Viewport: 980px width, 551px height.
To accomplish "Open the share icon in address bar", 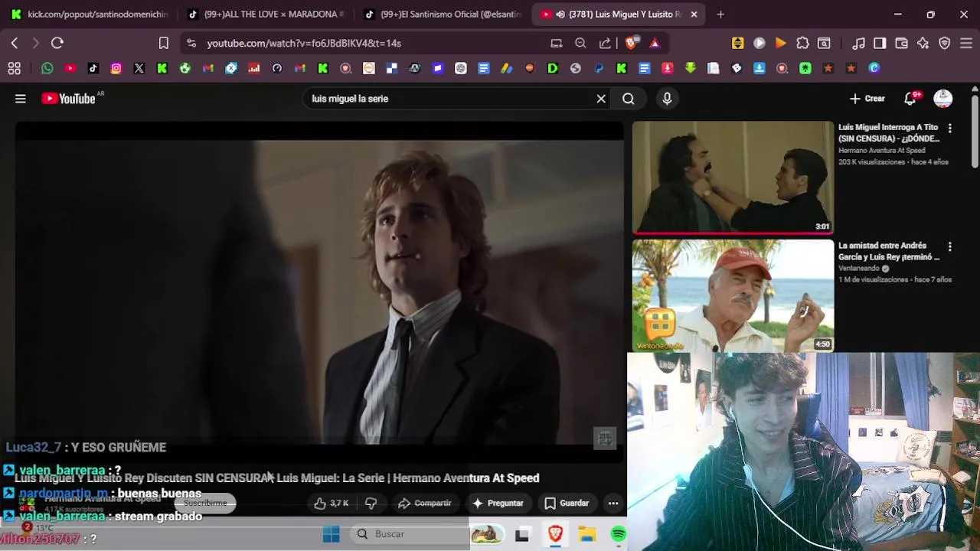I will click(605, 44).
